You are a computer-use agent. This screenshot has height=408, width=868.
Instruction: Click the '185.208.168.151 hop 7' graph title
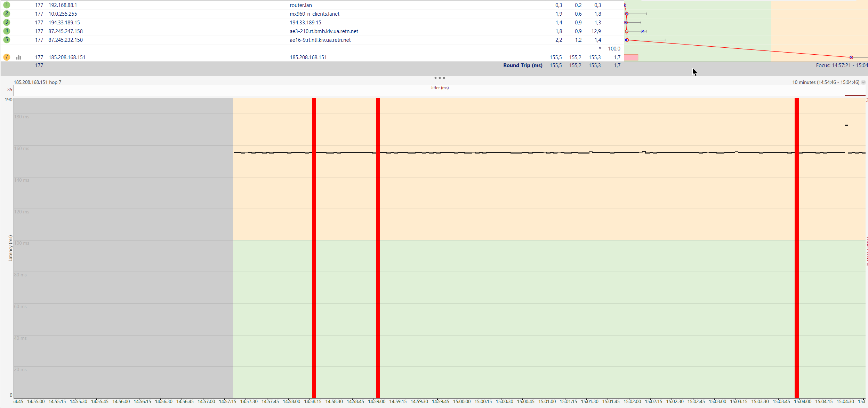(38, 83)
